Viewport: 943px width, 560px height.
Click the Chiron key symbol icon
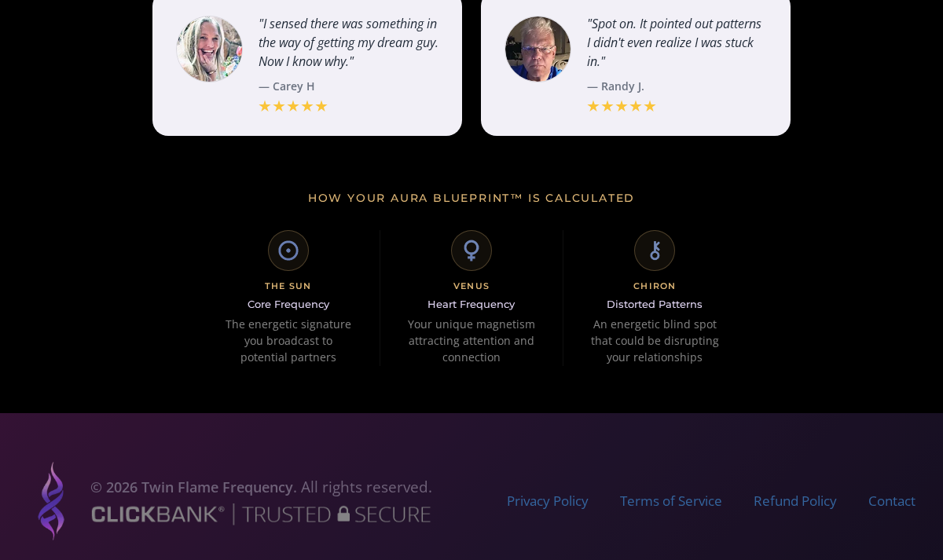[655, 251]
